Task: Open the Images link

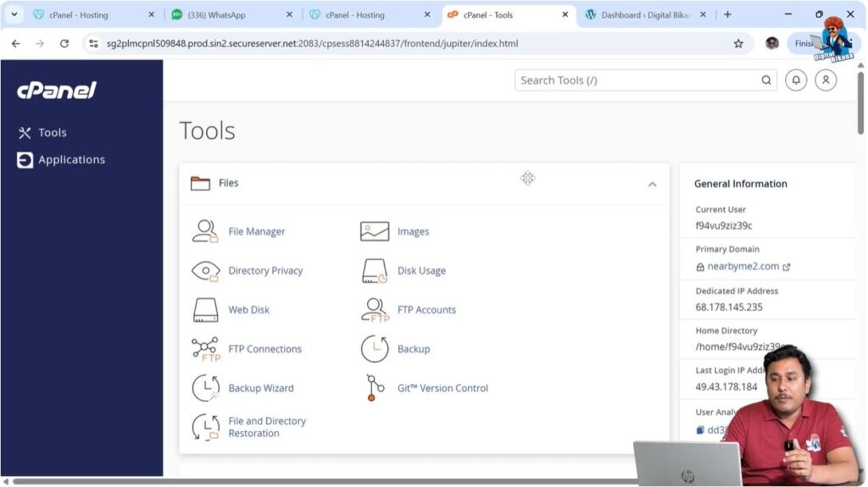Action: tap(413, 231)
